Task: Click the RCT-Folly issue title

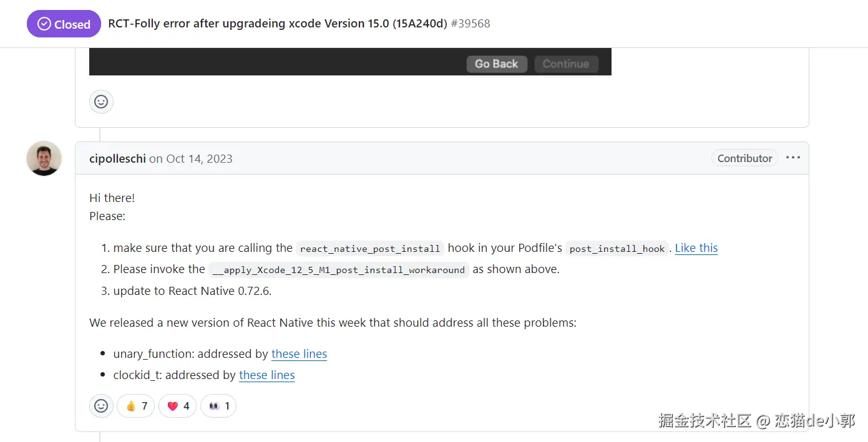Action: [x=278, y=24]
